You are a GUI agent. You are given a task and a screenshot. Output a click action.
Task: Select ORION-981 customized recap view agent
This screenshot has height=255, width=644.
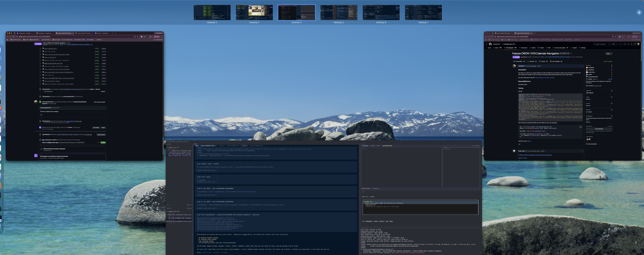coord(180,215)
